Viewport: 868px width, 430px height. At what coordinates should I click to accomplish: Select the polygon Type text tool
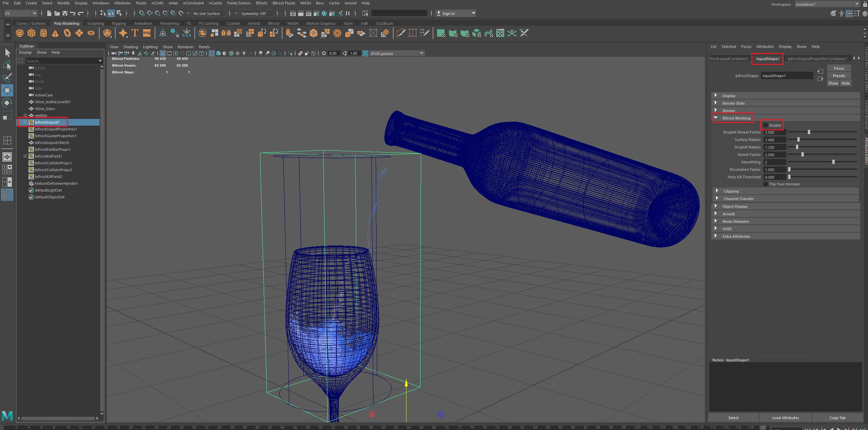[135, 33]
